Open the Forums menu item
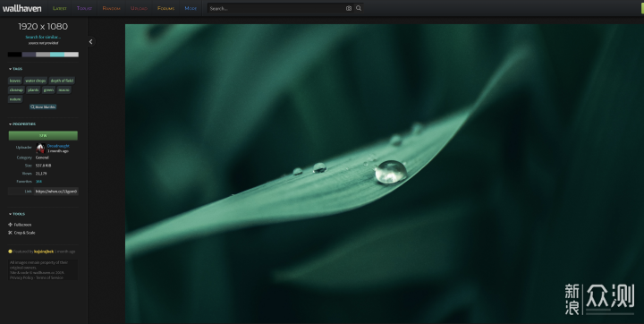644x324 pixels. tap(166, 8)
